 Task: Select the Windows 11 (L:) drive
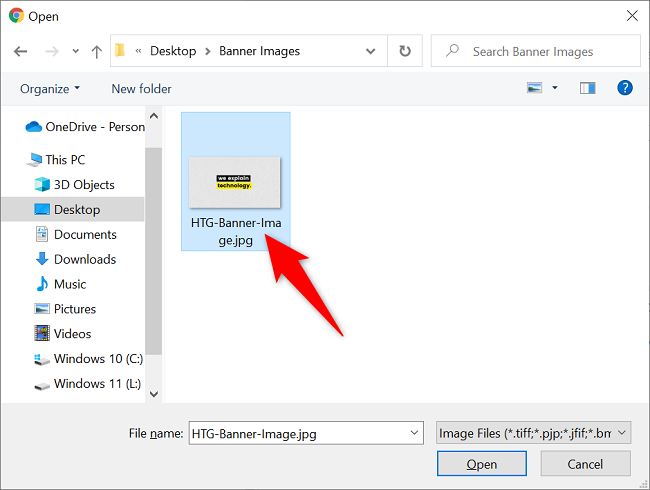[87, 383]
